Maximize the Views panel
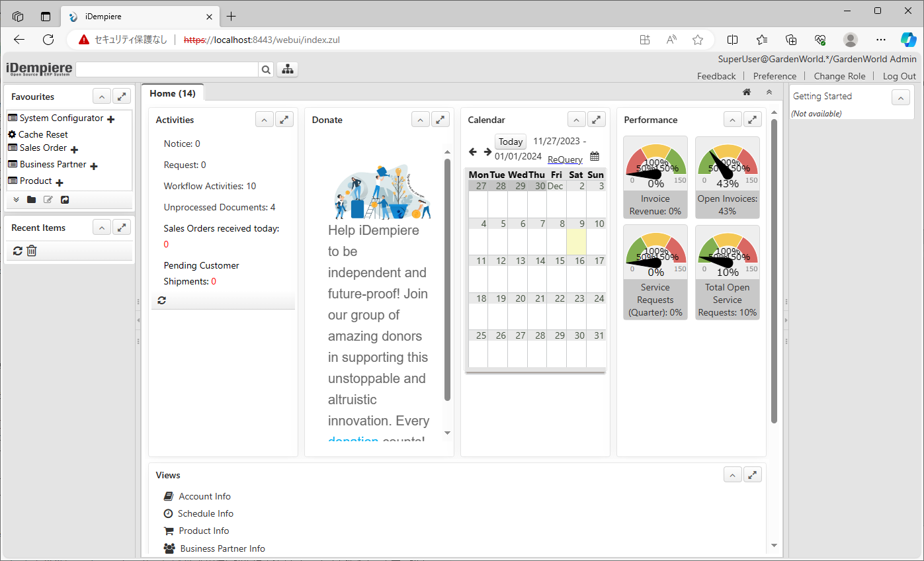924x561 pixels. (753, 474)
